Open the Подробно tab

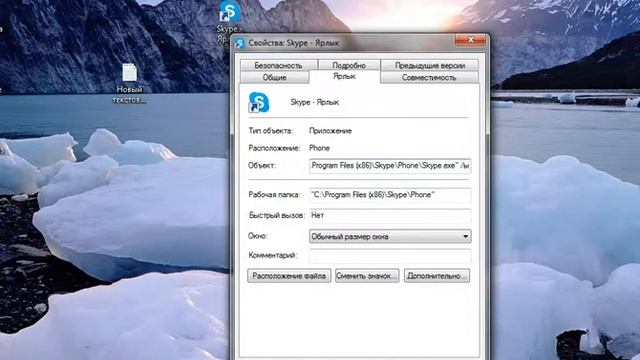pyautogui.click(x=349, y=65)
